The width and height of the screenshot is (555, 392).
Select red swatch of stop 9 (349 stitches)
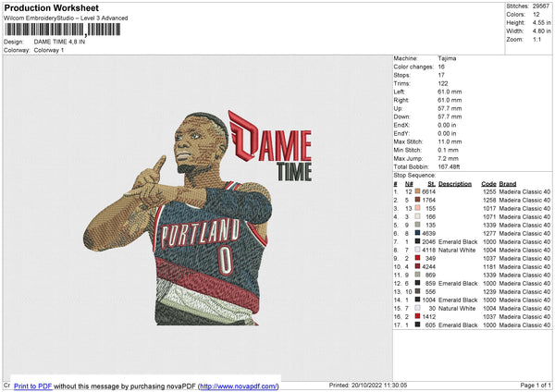pyautogui.click(x=417, y=258)
